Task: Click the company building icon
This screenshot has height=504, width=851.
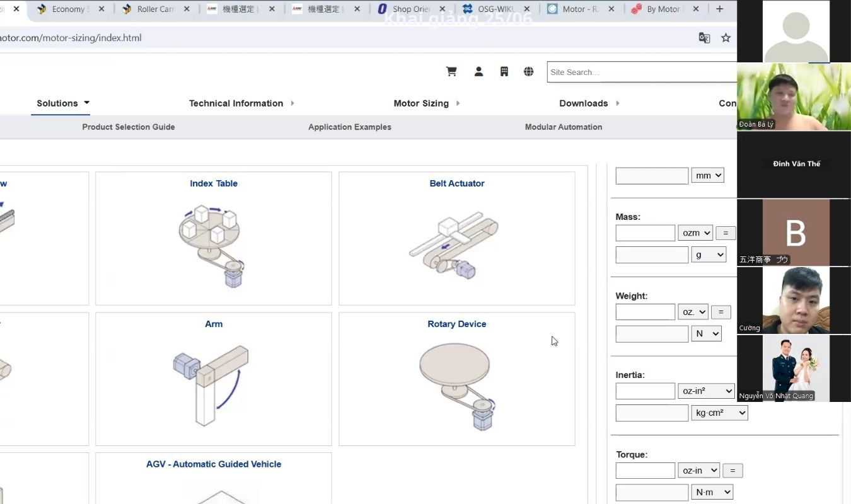Action: pyautogui.click(x=504, y=72)
